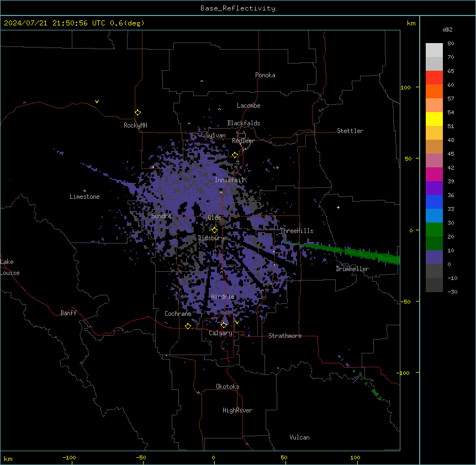Screen dimensions: 476x465
Task: Select the orange 60-57 dBZ legend swatch
Action: pos(434,91)
